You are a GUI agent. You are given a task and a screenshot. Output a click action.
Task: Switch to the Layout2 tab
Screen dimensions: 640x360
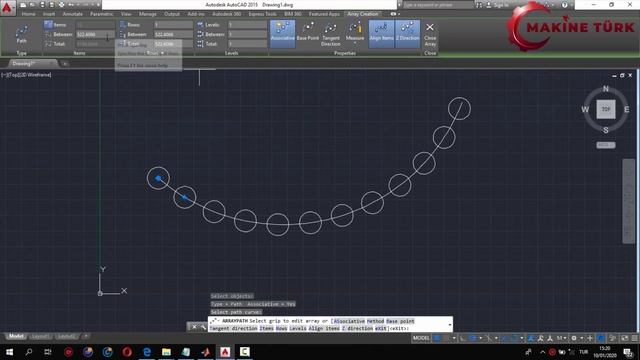pyautogui.click(x=66, y=336)
